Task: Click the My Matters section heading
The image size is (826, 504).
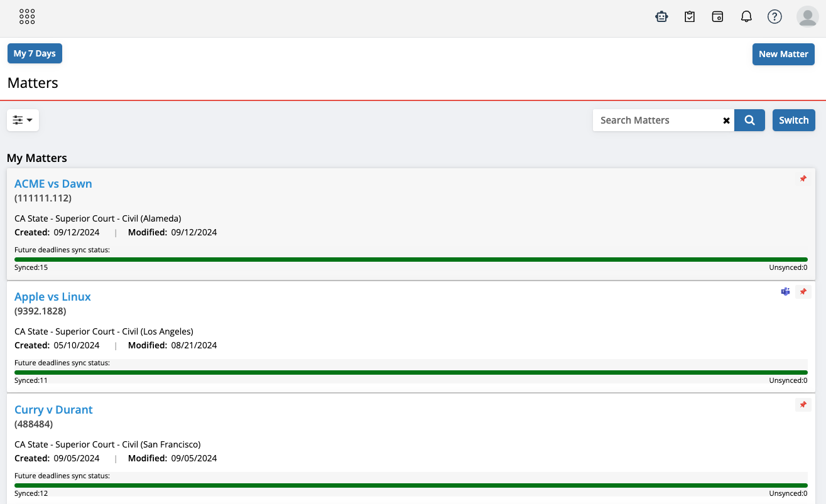Action: coord(37,158)
